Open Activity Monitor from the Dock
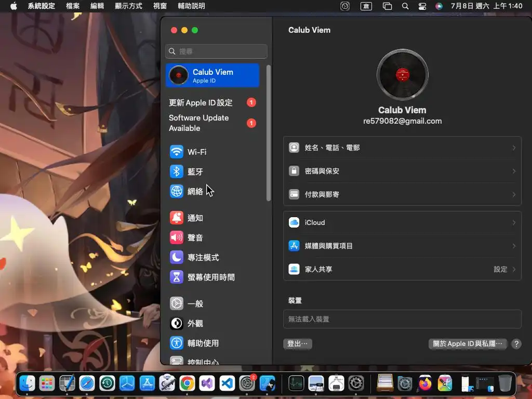532x399 pixels. click(x=296, y=384)
